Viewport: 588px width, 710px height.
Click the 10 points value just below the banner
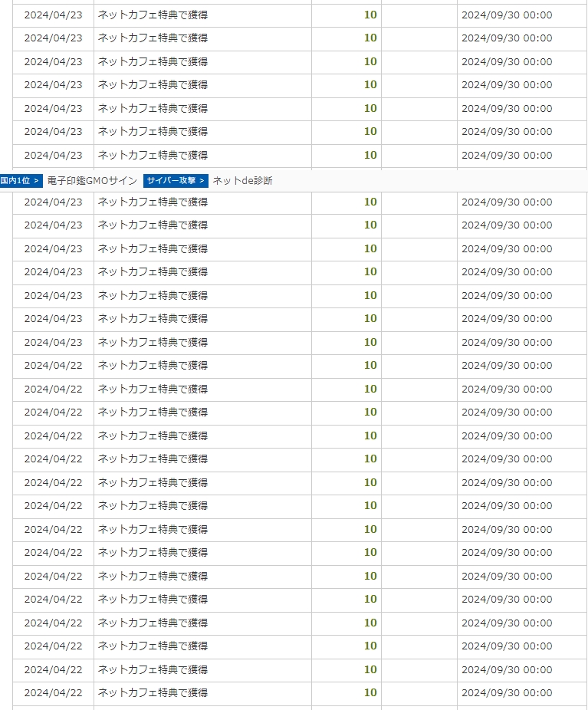point(370,202)
